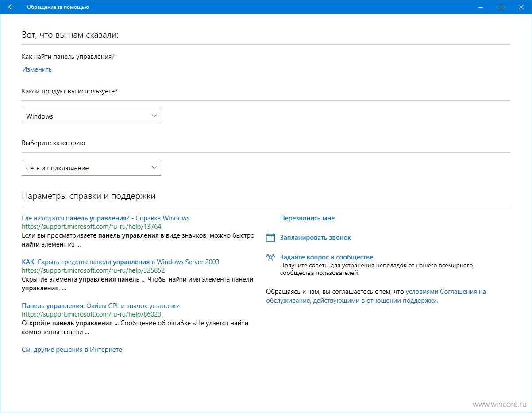Open Где находится панель управления result
Screen dimensions: 532x413
(105, 218)
